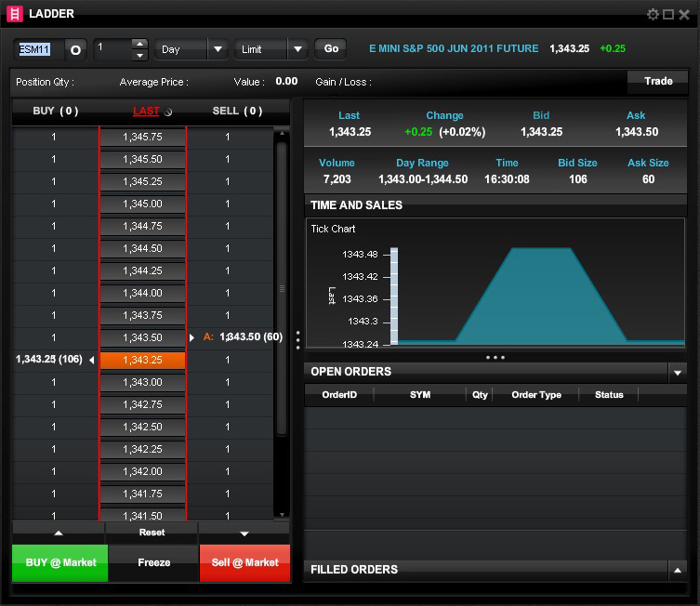Expand the Filled Orders panel arrow
The image size is (700, 606).
point(678,571)
